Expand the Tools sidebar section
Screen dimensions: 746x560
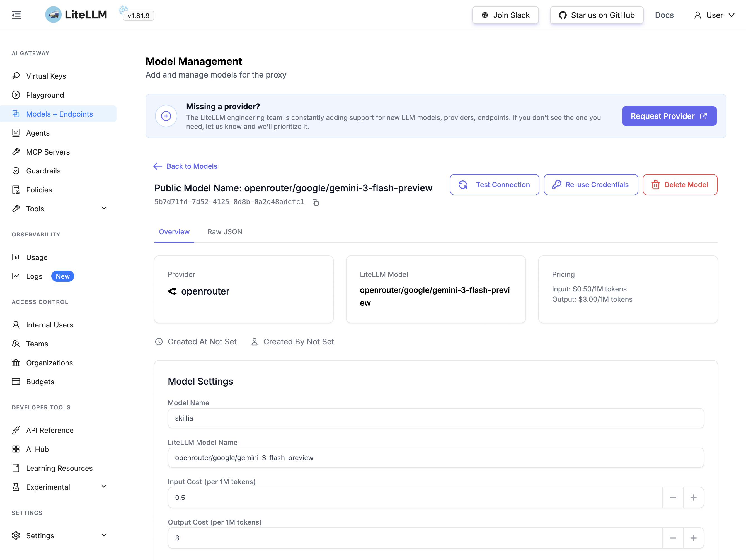pos(104,209)
